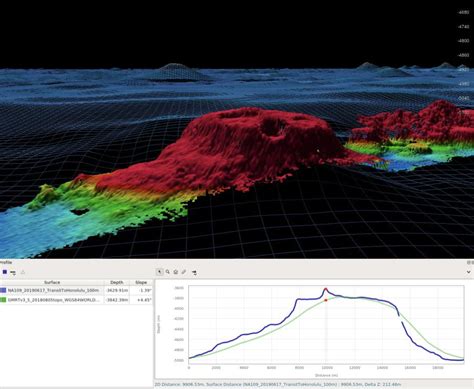Screen dimensions: 474x389
Task: Click the red marker on green profile line
Action: coord(326,300)
